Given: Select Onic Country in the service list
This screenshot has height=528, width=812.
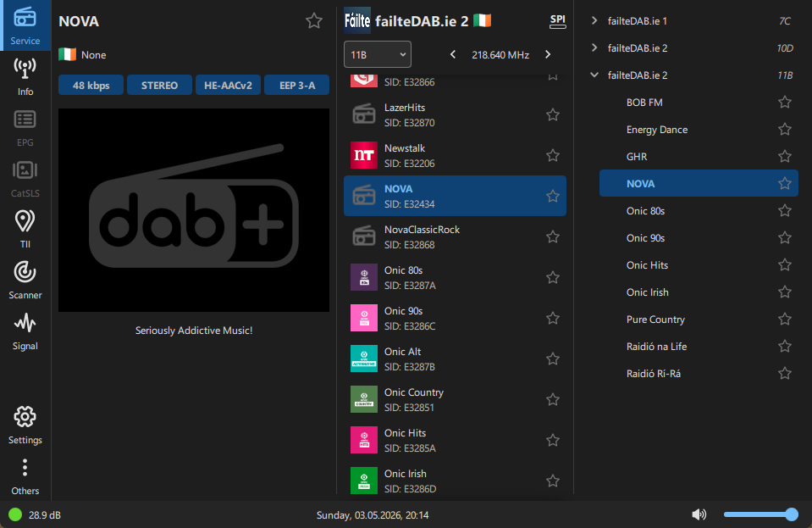Looking at the screenshot, I should coord(455,399).
